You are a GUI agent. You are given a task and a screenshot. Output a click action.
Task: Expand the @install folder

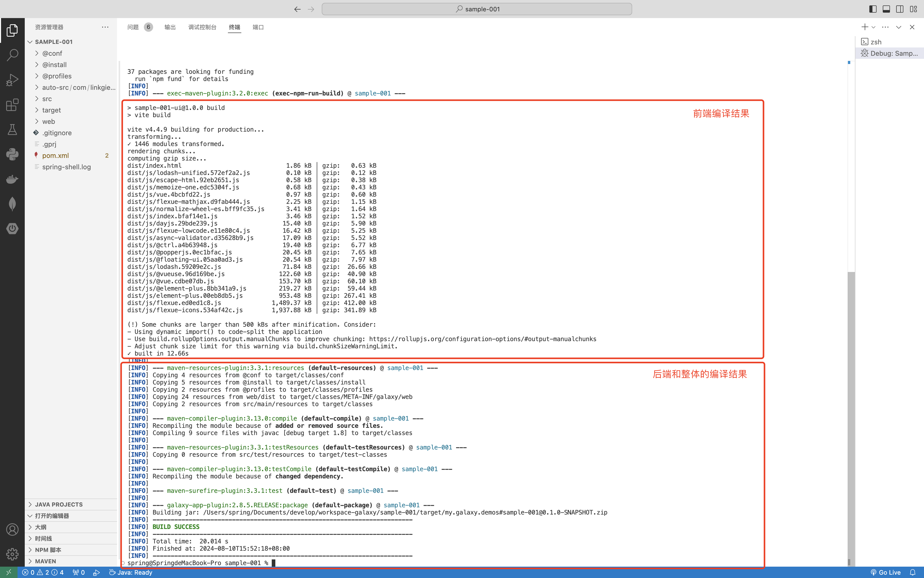[x=71, y=65]
